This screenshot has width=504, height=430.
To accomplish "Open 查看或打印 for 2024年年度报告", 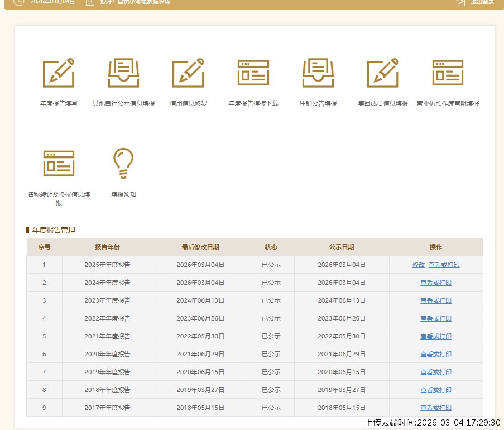I will click(436, 283).
